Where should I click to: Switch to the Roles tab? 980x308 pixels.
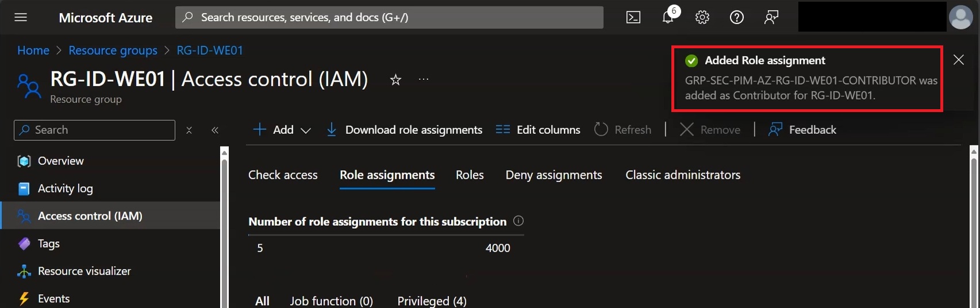(470, 175)
